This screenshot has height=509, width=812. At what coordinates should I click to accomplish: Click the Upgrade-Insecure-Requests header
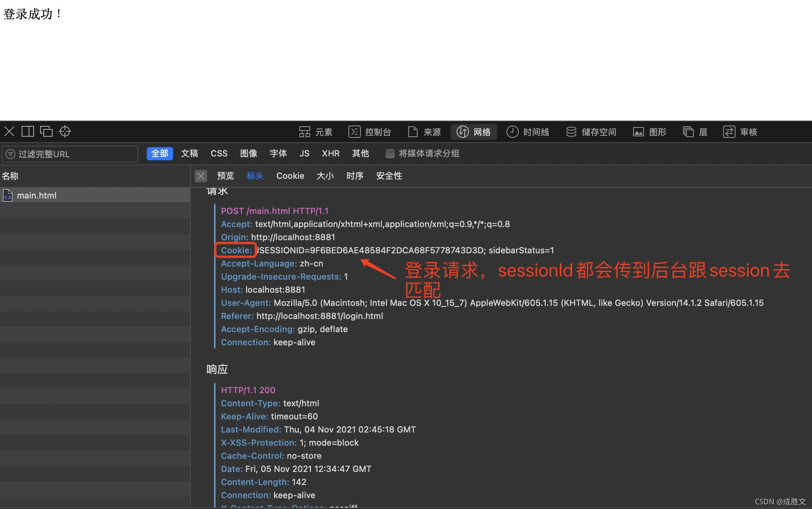point(284,277)
